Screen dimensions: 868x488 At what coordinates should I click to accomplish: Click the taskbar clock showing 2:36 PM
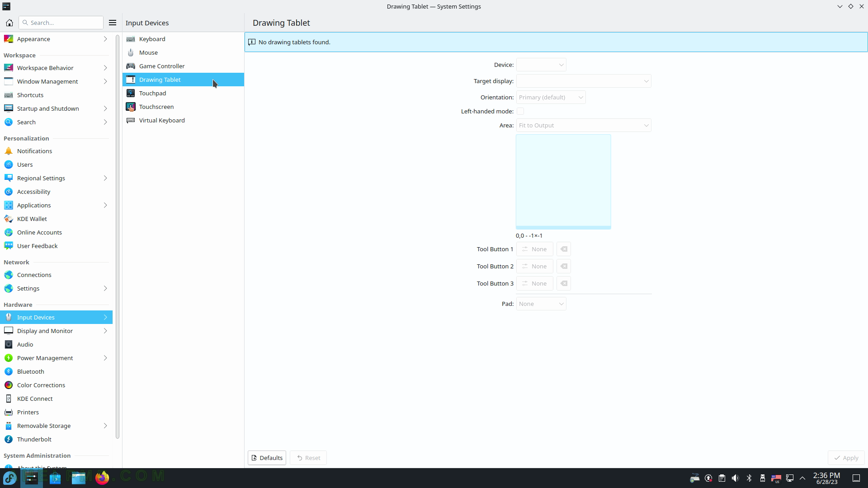point(827,478)
